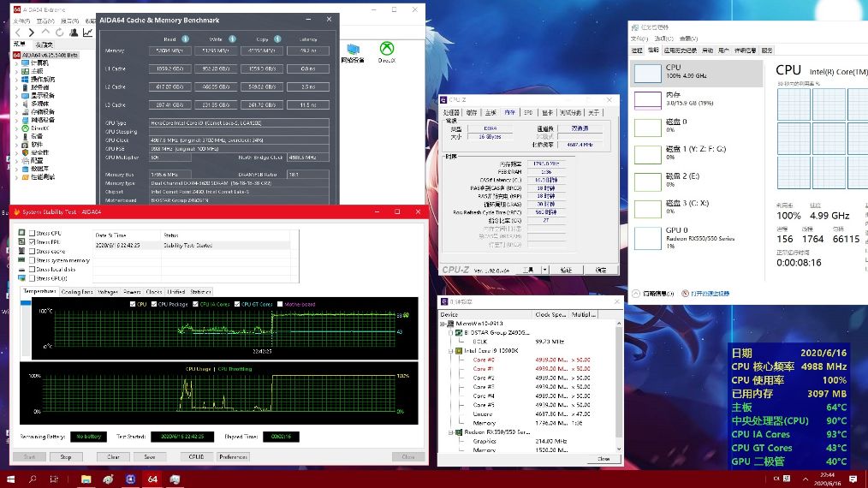This screenshot has height=488, width=868.
Task: Click scroll-down arrow in clocks window
Action: tap(619, 449)
